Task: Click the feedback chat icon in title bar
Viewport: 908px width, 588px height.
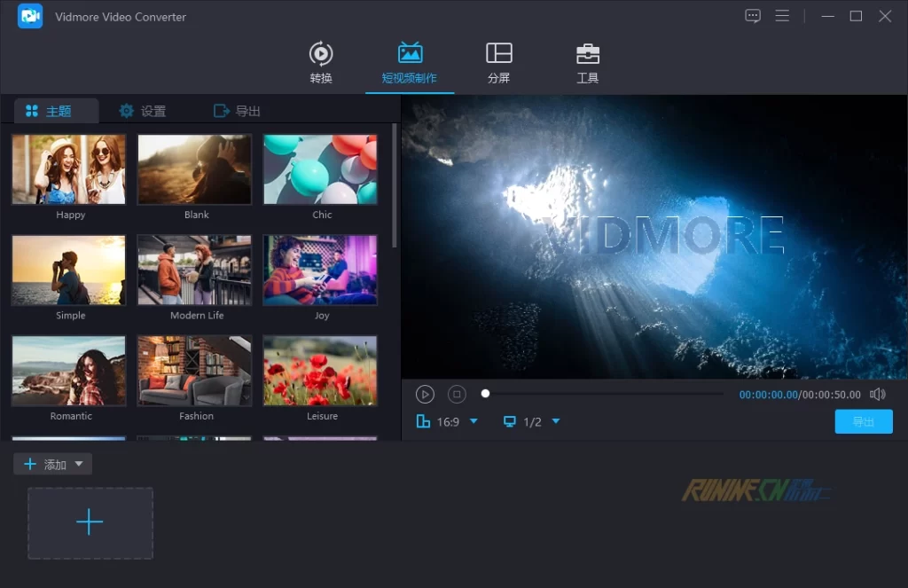Action: [x=753, y=16]
